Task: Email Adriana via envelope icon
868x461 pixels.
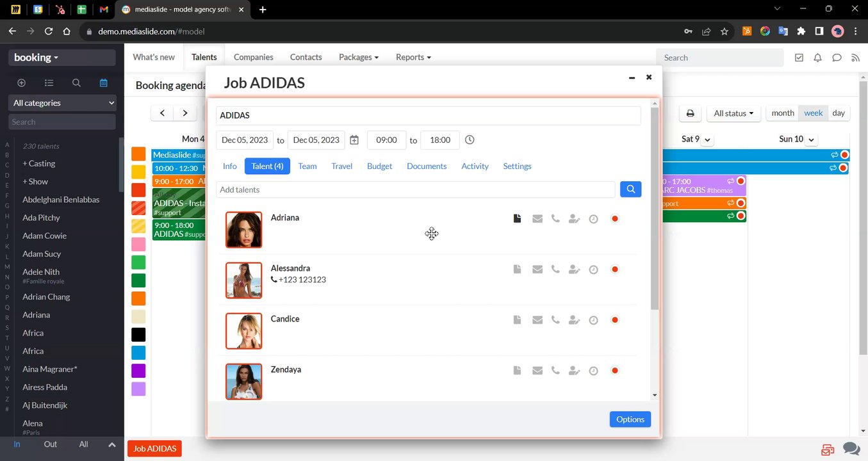Action: click(537, 219)
